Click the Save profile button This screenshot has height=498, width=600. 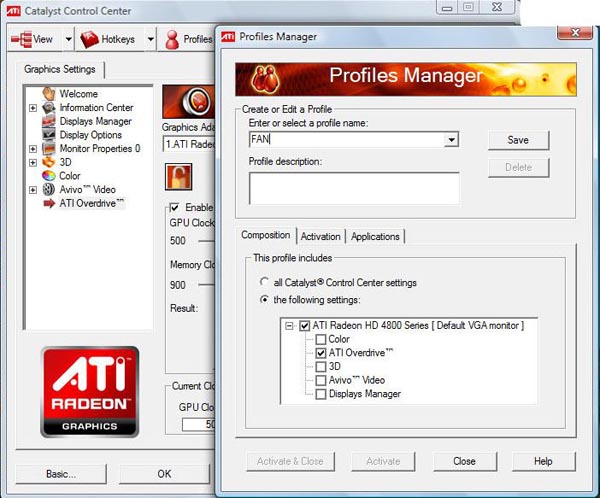[x=518, y=140]
